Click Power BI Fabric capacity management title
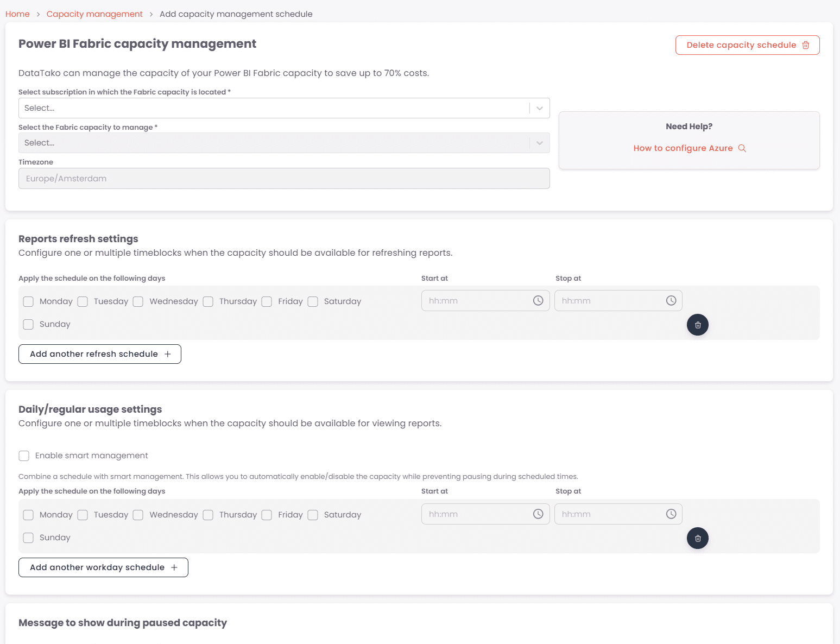This screenshot has height=644, width=840. point(137,44)
